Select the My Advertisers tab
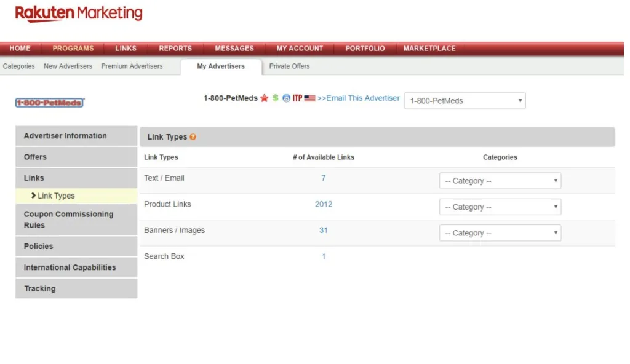This screenshot has height=364, width=630. click(221, 66)
